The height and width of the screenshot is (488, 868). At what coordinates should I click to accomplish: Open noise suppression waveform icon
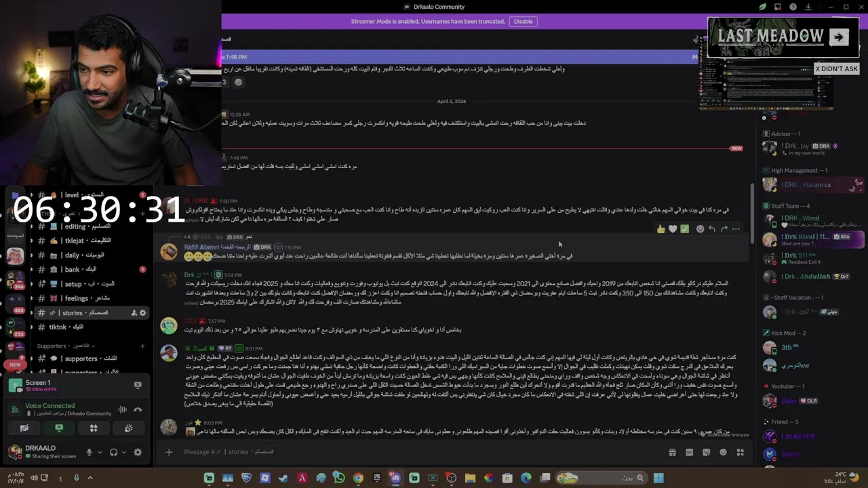click(122, 409)
